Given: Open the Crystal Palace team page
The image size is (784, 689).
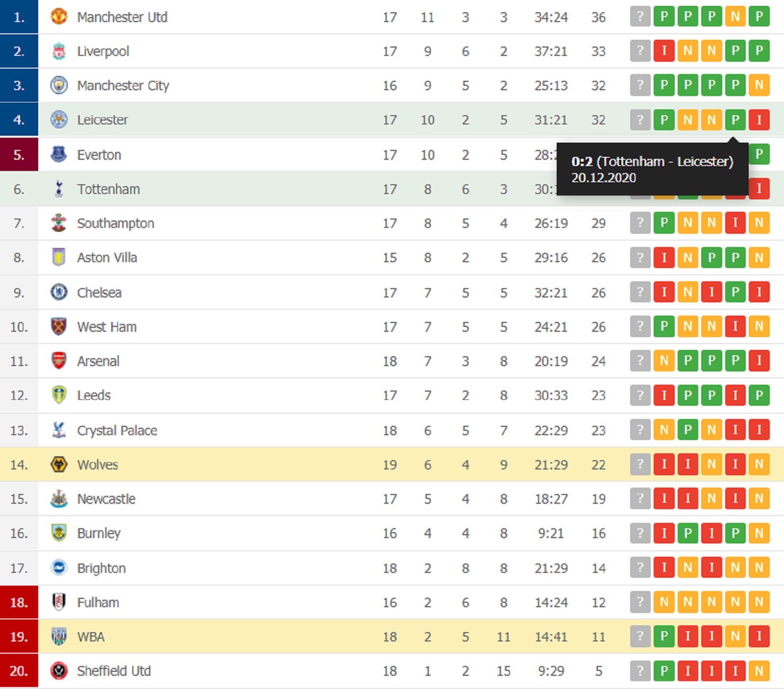Looking at the screenshot, I should [117, 430].
